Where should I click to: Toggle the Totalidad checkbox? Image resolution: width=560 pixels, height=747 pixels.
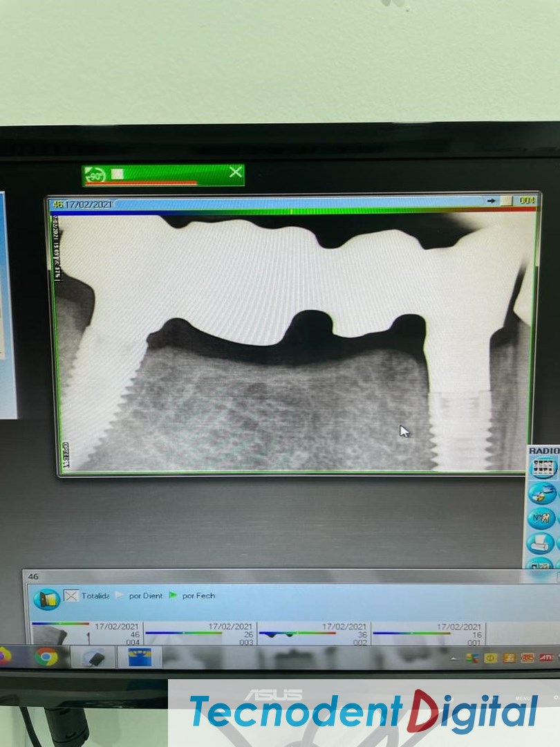[71, 596]
